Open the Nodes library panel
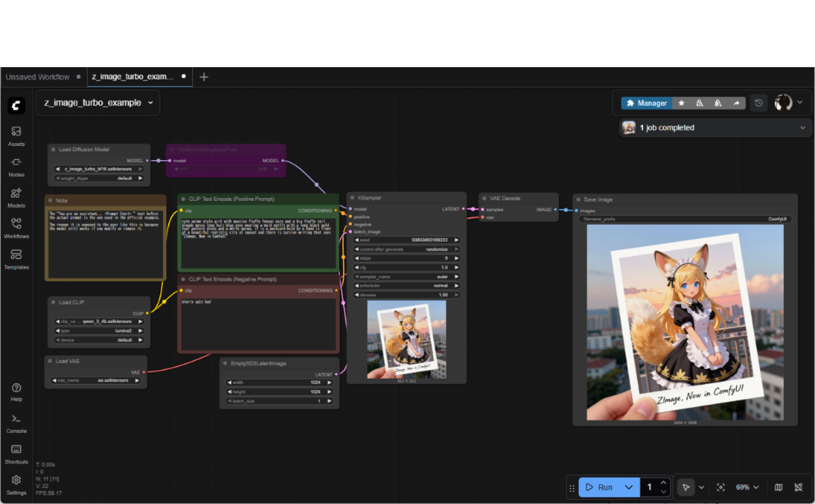Screen dimensions: 815x504 coord(17,167)
